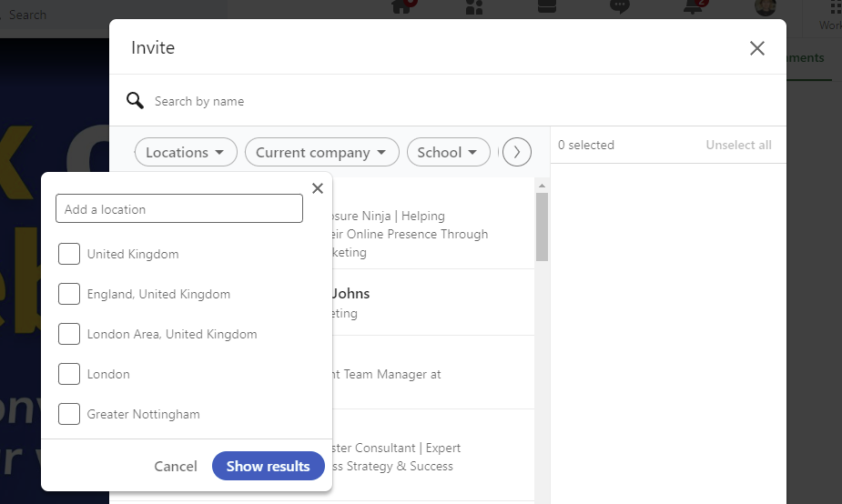Viewport: 842px width, 504px height.
Task: Click the Show results button
Action: coord(268,466)
